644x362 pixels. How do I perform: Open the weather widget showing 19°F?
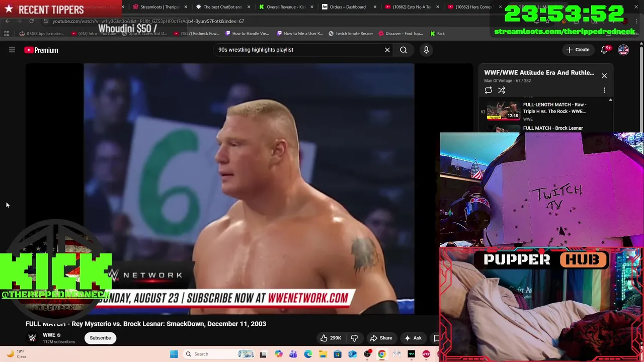point(16,354)
